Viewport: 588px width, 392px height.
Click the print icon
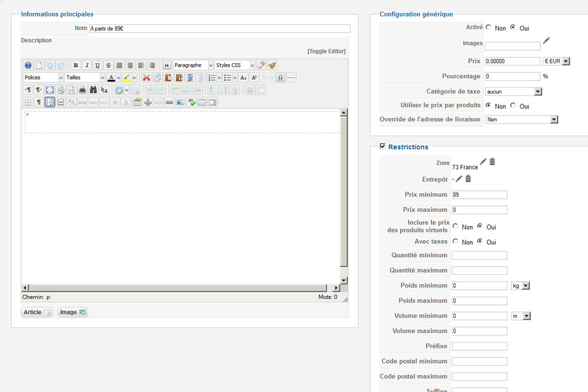click(x=82, y=89)
